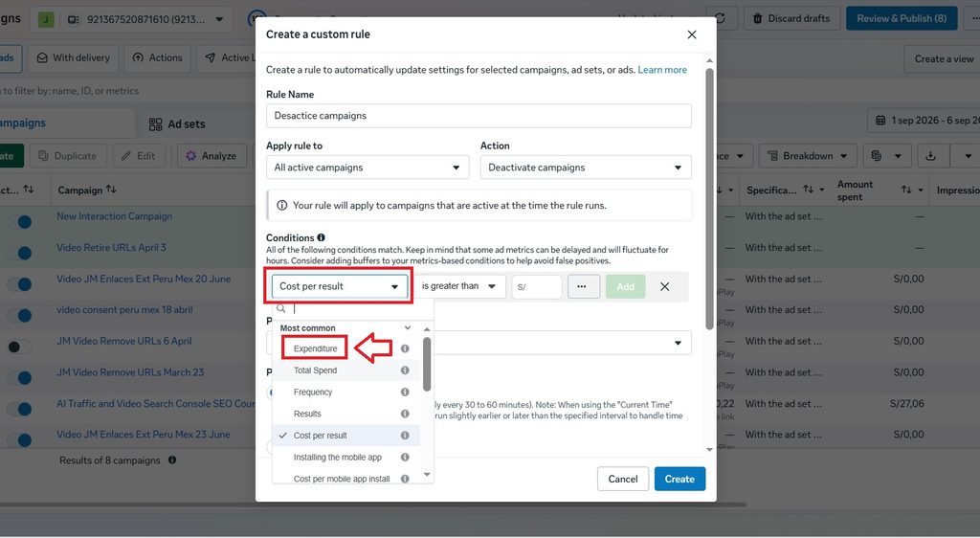
Task: Switch to the Ad sets tab
Action: click(x=177, y=124)
